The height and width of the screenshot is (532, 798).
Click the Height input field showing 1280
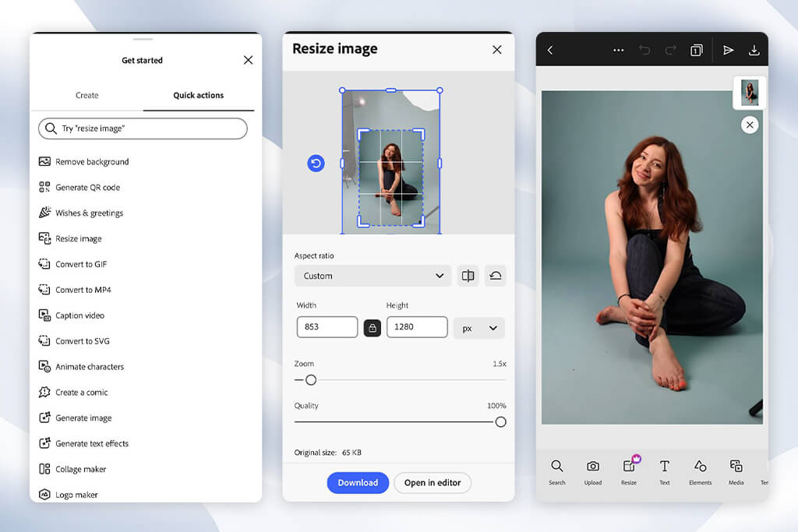(x=417, y=327)
